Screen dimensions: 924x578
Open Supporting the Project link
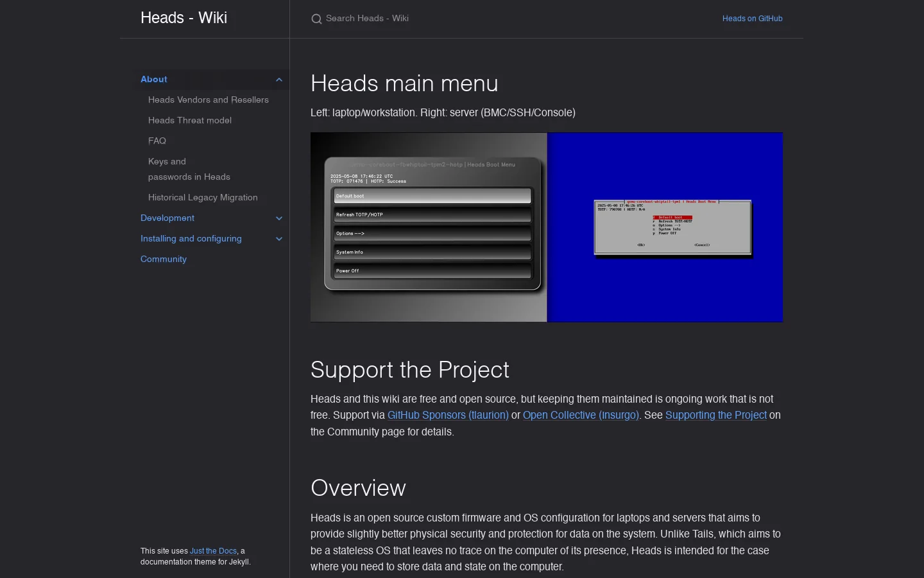(x=716, y=415)
